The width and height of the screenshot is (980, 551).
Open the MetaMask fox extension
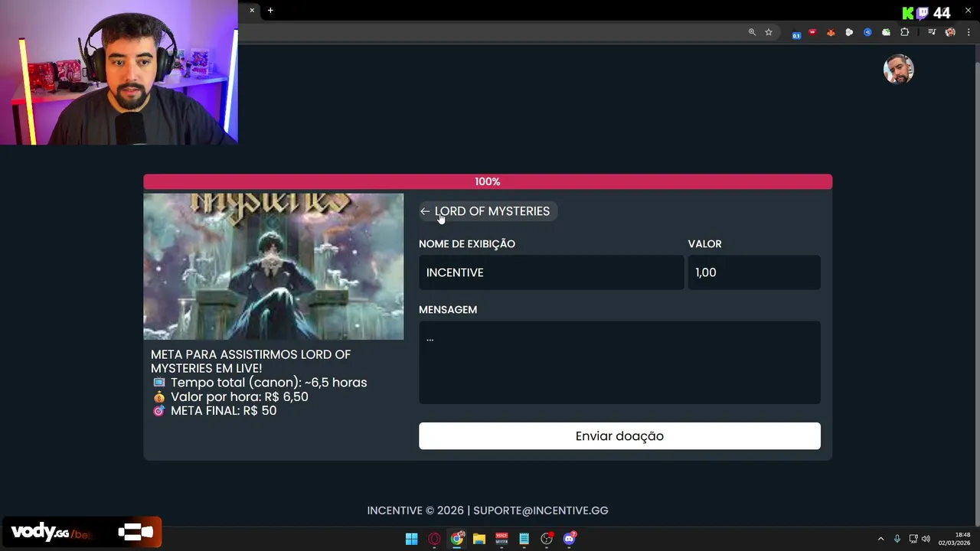[x=831, y=32]
